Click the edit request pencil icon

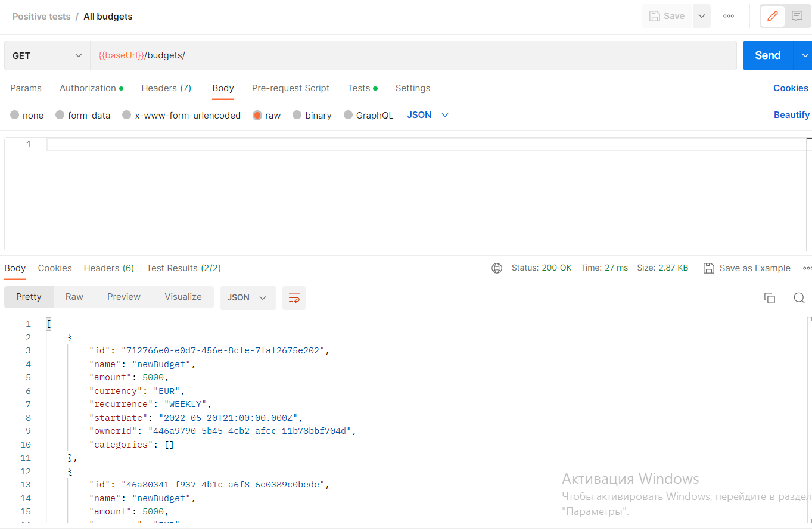click(x=772, y=16)
